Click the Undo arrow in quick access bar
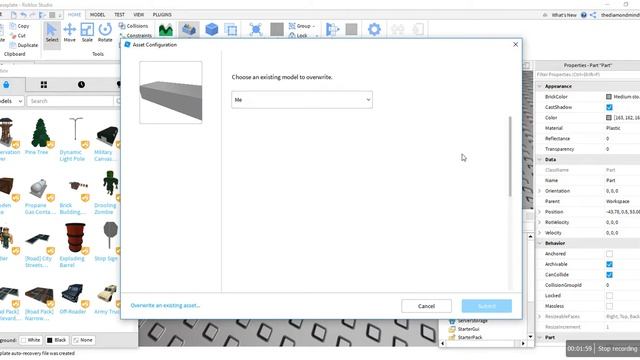 pyautogui.click(x=23, y=15)
